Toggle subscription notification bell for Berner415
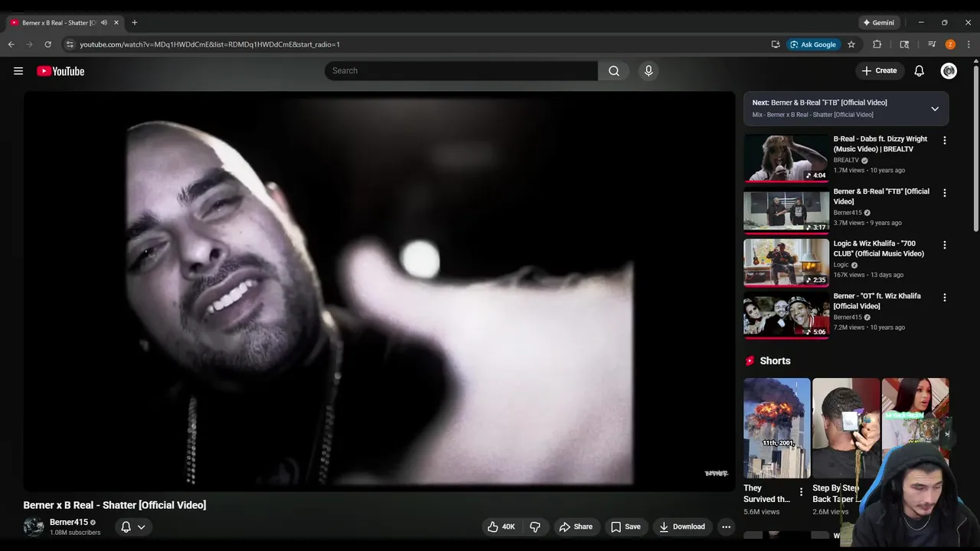The image size is (980, 551). click(133, 527)
